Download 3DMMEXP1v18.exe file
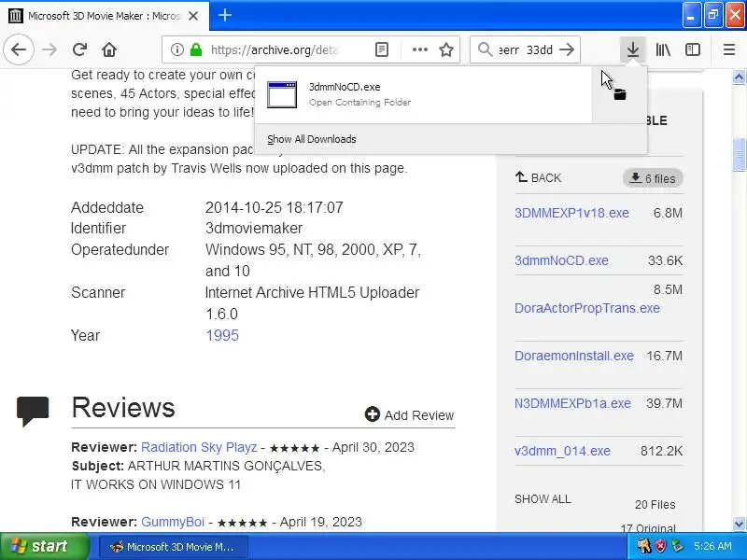 click(571, 213)
